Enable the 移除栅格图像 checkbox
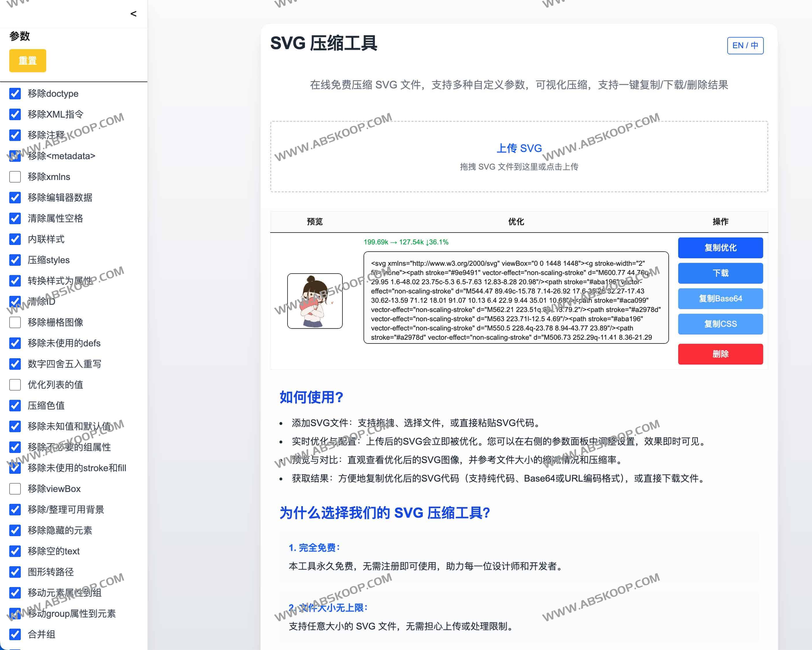 [15, 322]
